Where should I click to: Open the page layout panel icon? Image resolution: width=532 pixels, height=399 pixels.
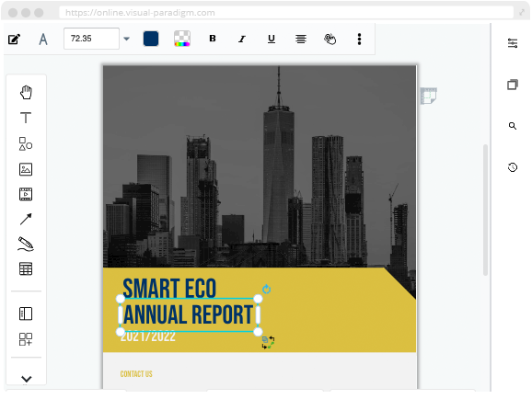pos(26,313)
